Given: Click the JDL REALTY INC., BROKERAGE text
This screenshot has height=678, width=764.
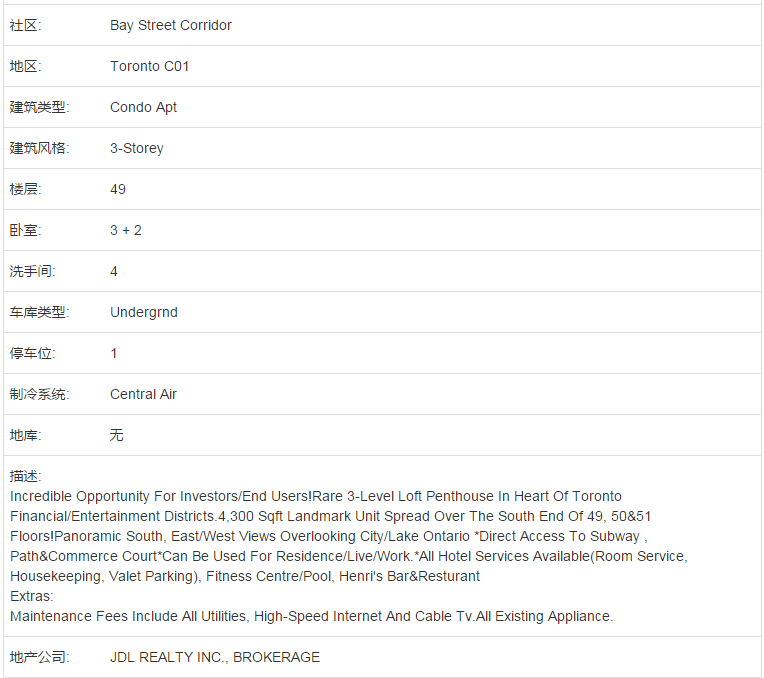Looking at the screenshot, I should 215,657.
